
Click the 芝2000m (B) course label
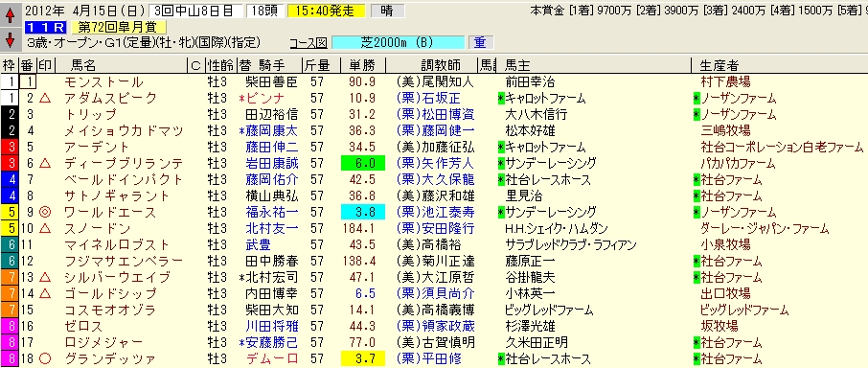coord(399,43)
